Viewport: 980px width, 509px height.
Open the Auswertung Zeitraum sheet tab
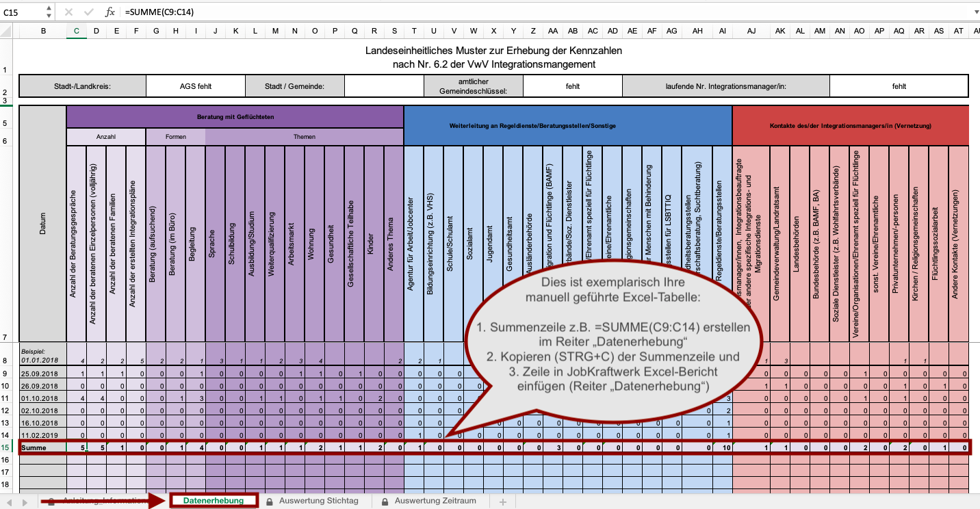click(x=435, y=501)
